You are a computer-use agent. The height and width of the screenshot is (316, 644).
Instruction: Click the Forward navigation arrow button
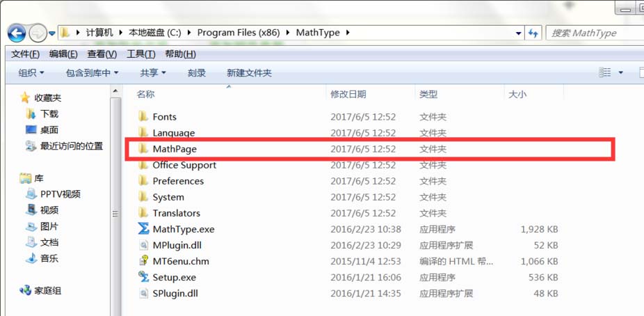click(x=38, y=33)
